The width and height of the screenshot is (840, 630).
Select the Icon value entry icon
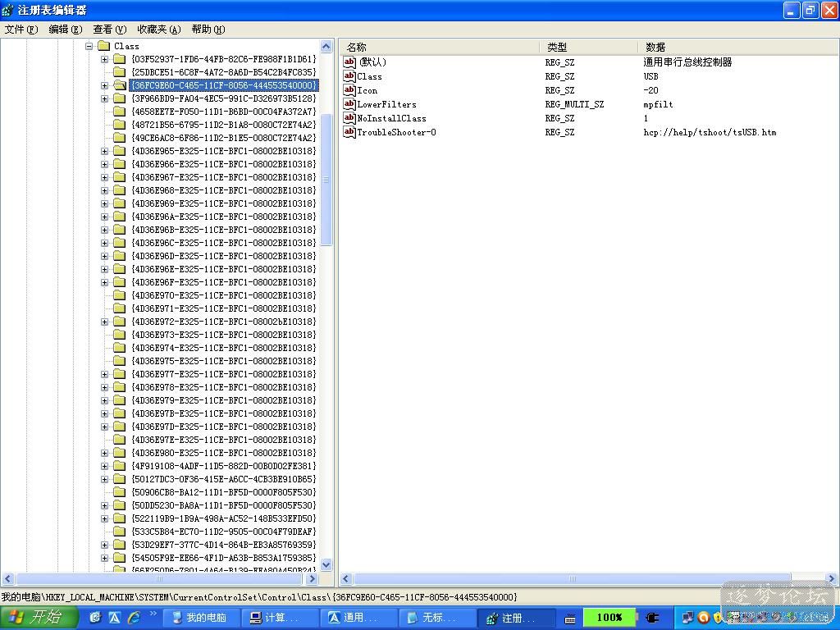pyautogui.click(x=349, y=90)
